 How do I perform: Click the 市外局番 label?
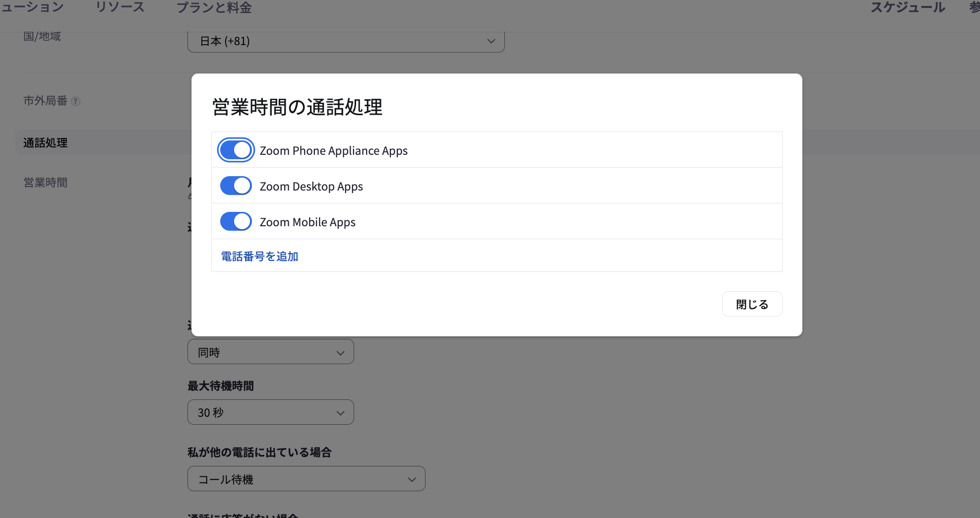point(45,101)
